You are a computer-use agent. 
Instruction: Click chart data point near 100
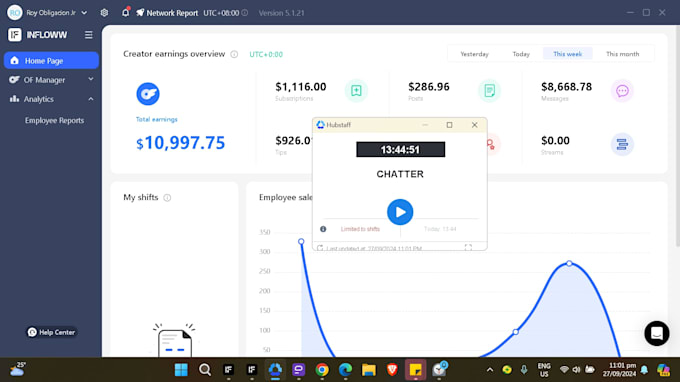[515, 332]
